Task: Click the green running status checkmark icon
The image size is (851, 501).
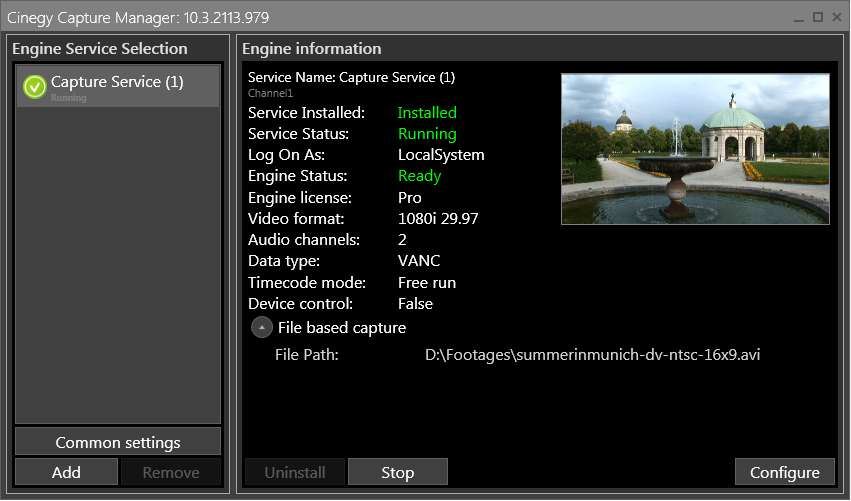Action: click(35, 87)
